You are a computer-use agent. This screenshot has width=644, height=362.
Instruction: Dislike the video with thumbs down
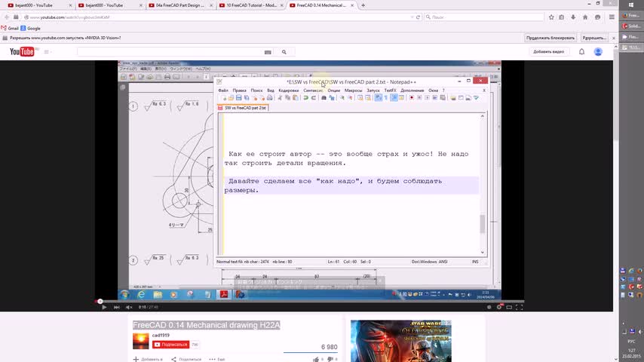pyautogui.click(x=330, y=359)
